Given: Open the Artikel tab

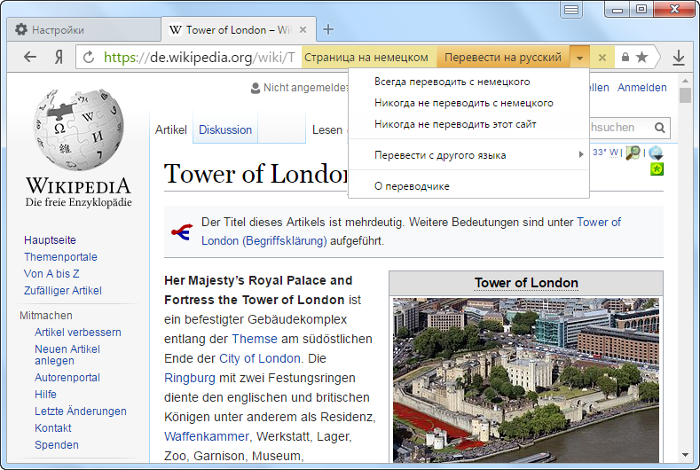Looking at the screenshot, I should click(171, 130).
